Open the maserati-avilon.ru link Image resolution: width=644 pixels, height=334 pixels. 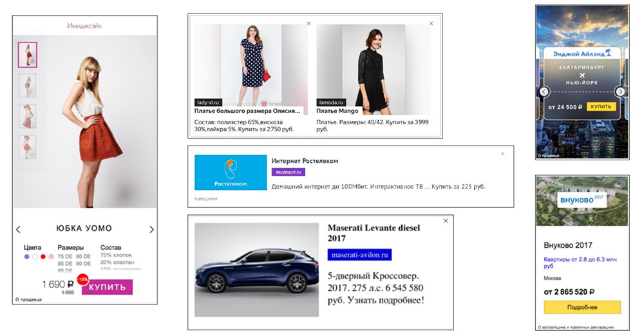359,255
